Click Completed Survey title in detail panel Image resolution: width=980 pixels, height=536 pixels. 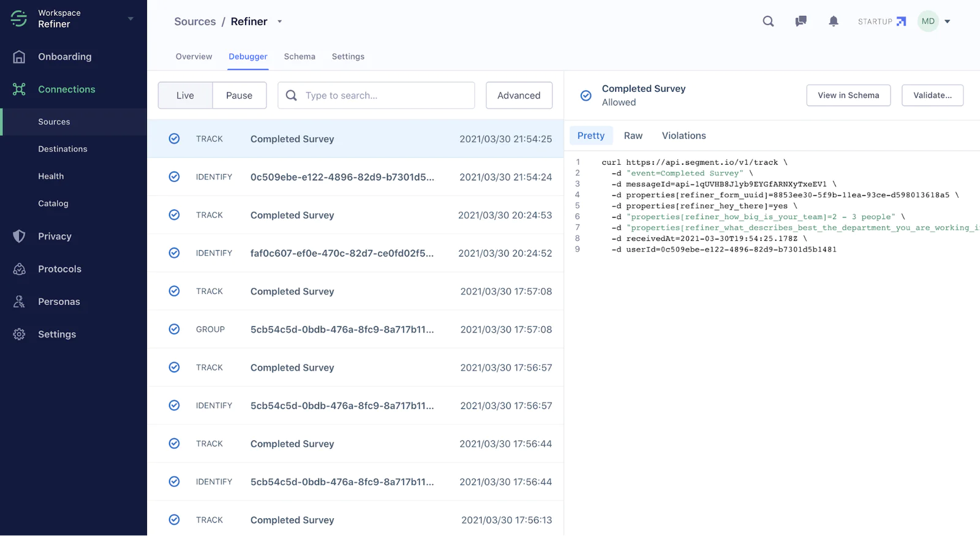pos(644,89)
